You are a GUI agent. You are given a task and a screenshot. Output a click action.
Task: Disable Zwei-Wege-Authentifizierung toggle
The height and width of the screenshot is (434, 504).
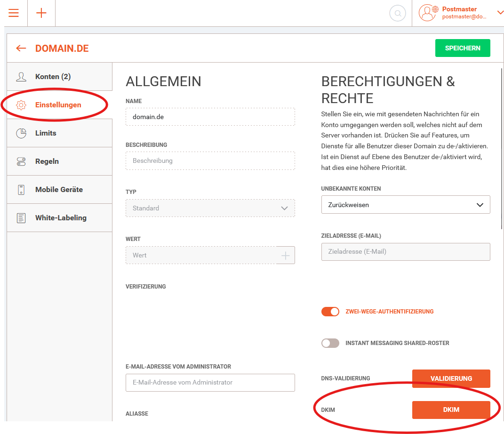point(330,312)
